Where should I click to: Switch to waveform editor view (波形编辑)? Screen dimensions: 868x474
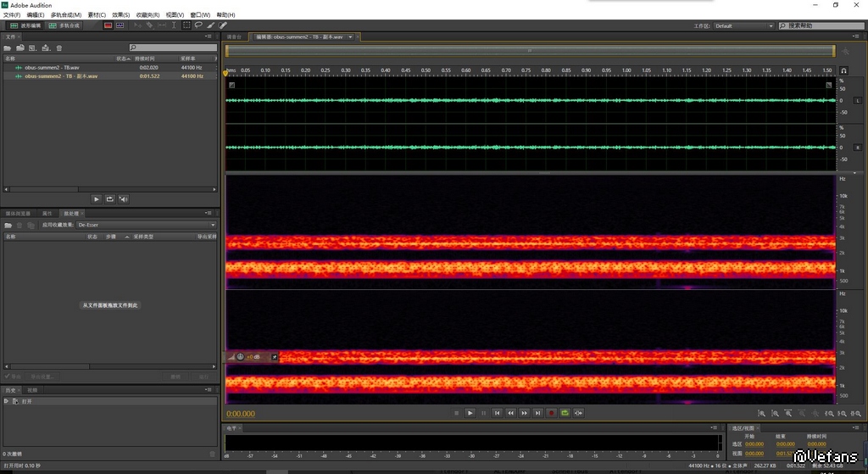click(x=25, y=25)
